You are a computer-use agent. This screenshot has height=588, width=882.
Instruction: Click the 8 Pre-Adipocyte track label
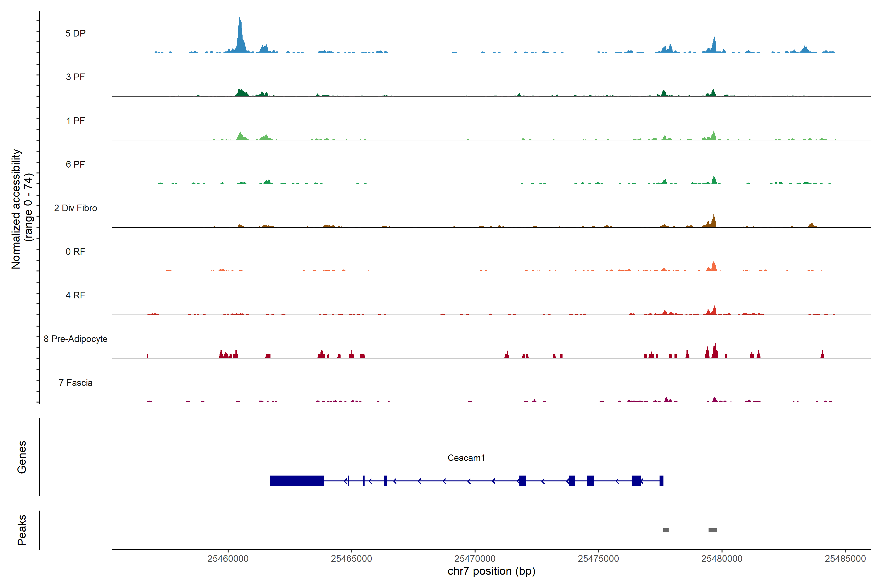pos(75,339)
